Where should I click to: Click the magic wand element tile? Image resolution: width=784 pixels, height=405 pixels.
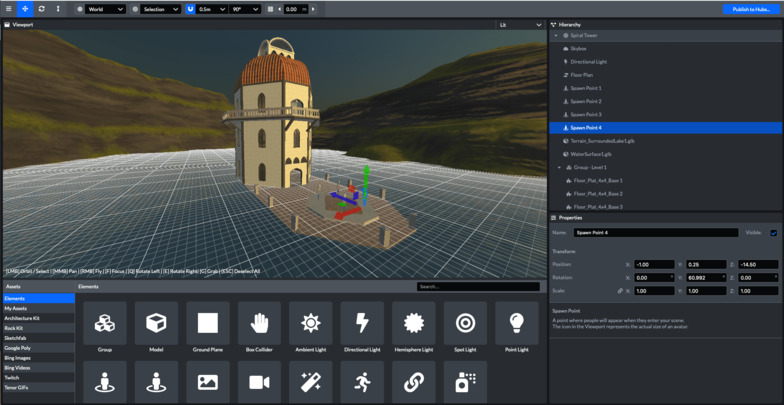tap(311, 382)
